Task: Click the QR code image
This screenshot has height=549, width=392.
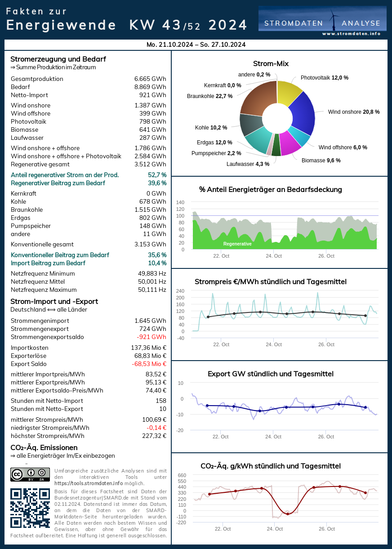Action: point(30,508)
